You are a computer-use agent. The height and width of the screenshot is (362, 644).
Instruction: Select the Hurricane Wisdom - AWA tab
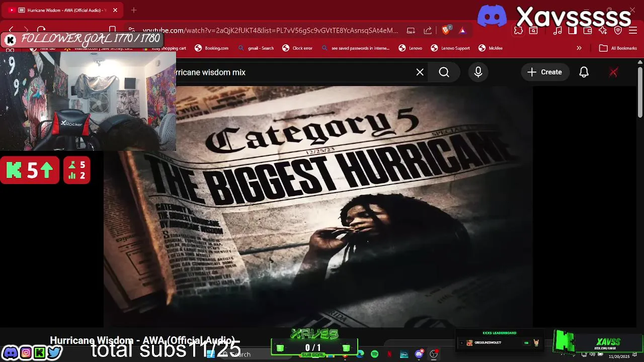pos(63,10)
